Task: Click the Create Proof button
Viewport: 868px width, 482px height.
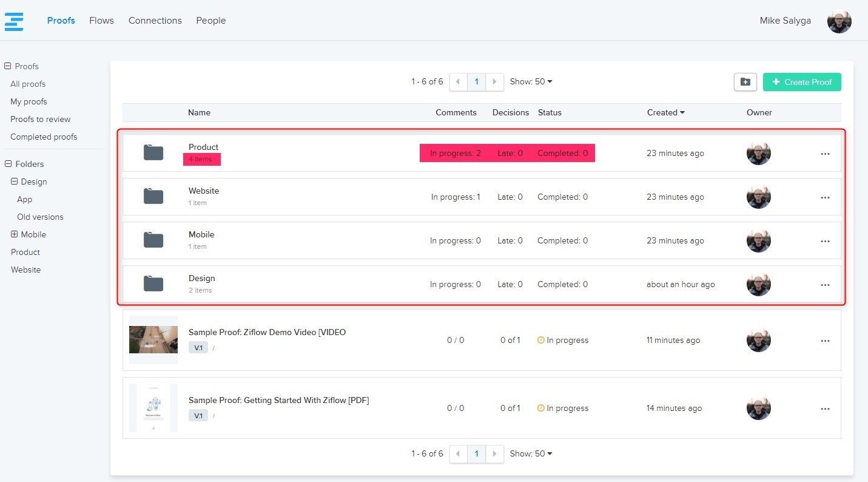Action: pos(801,82)
